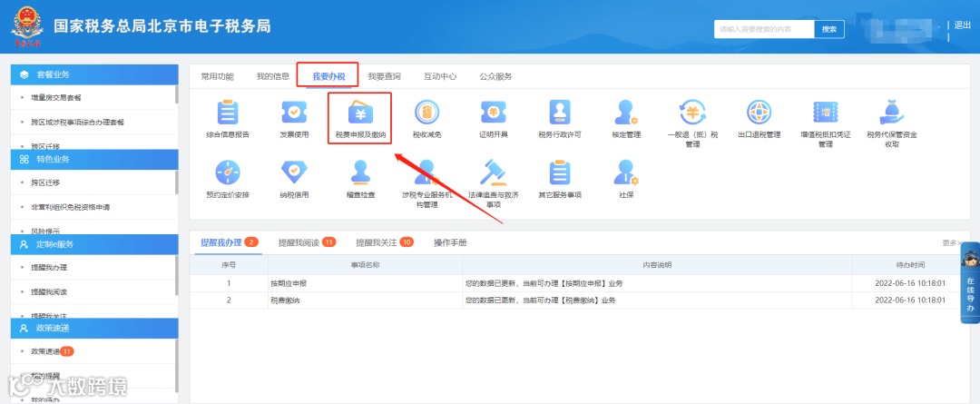
Task: Click the 退出 logout link
Action: click(962, 25)
